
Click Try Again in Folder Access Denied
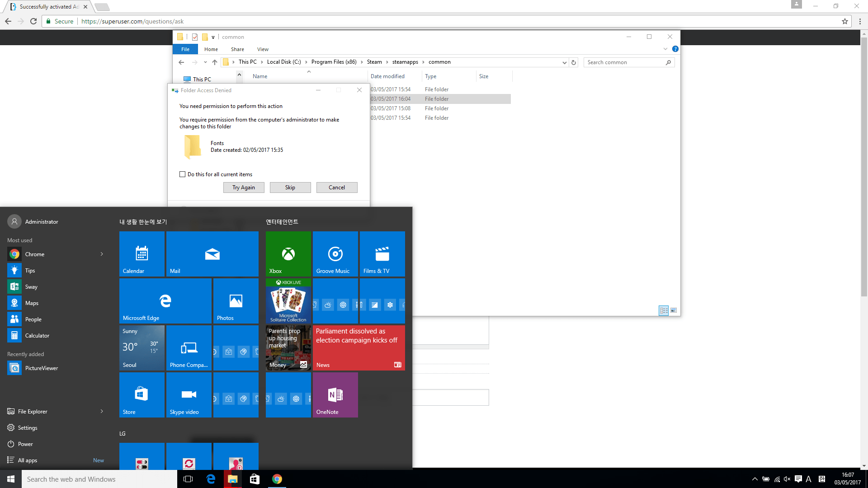tap(244, 188)
